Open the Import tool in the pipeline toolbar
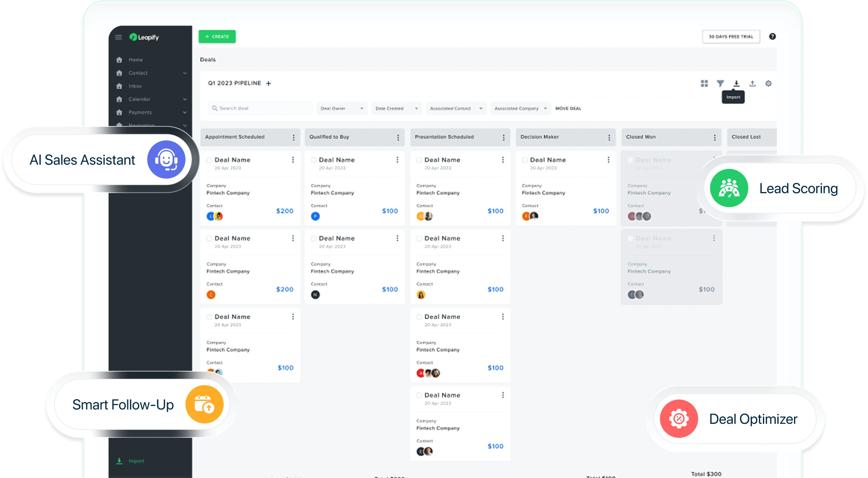 [x=736, y=84]
